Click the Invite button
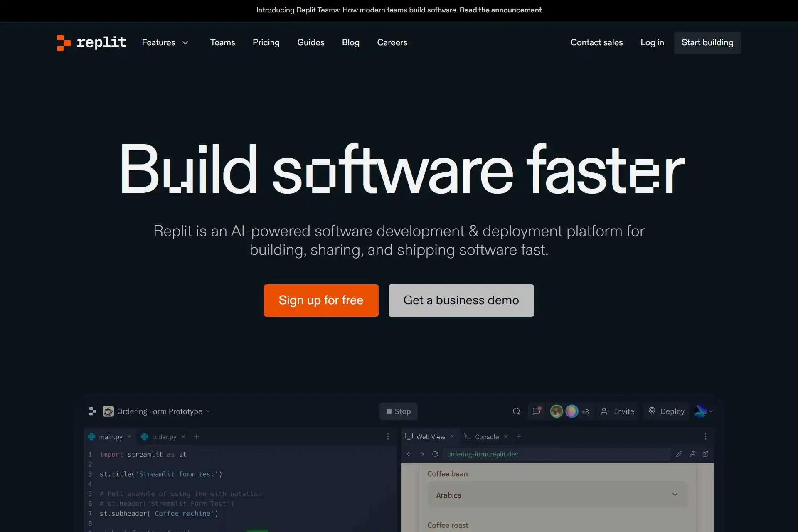Image resolution: width=798 pixels, height=532 pixels. pyautogui.click(x=617, y=411)
